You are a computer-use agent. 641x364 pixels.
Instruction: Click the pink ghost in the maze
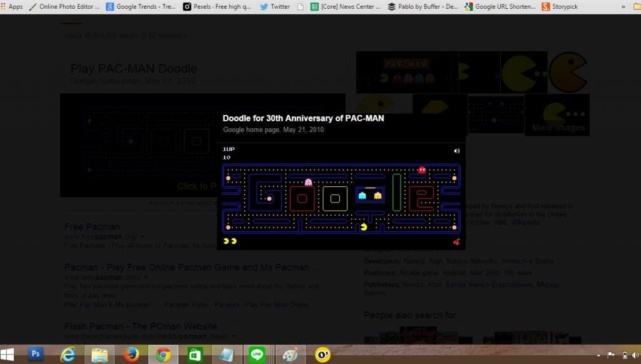308,183
